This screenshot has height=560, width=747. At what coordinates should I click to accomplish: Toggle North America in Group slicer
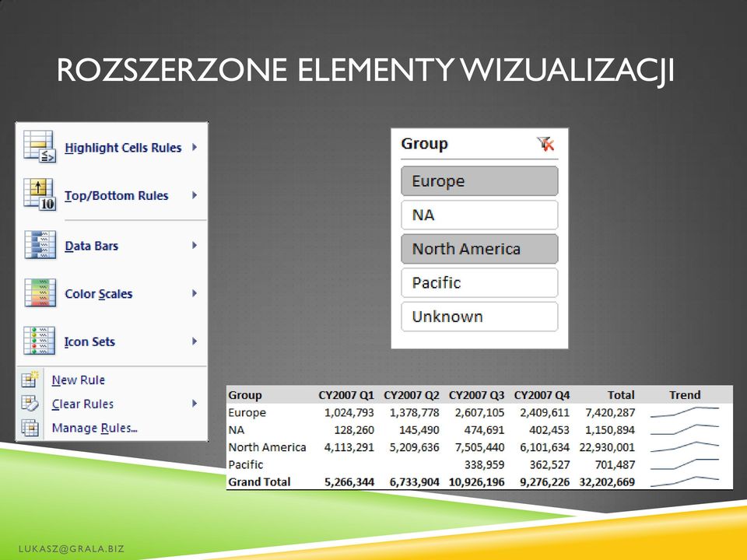(x=479, y=249)
